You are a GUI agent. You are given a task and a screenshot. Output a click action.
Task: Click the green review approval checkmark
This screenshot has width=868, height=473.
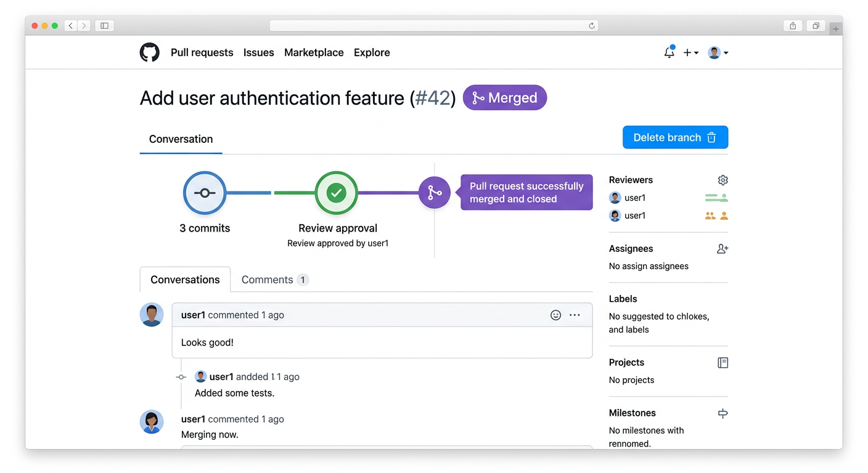click(x=336, y=193)
